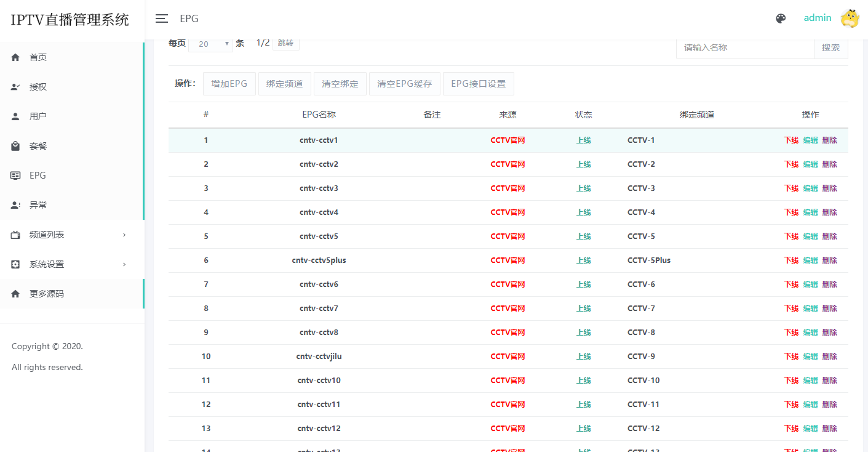Screen dimensions: 868x452
Task: Click the EPG sidebar guide icon
Action: (x=16, y=176)
